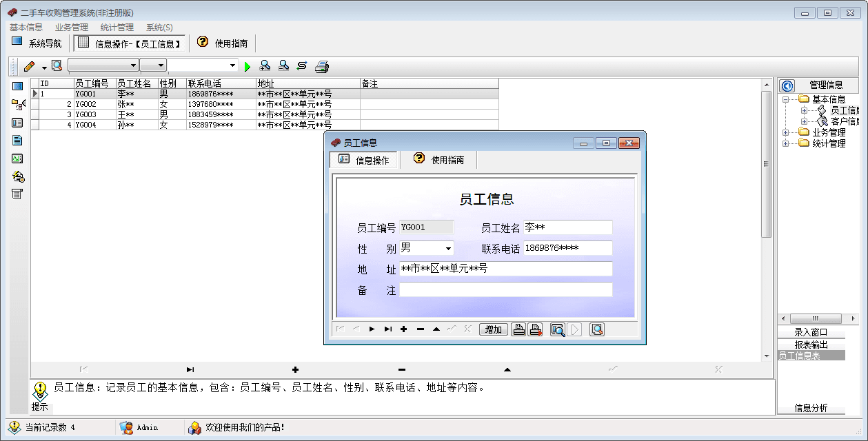Click the blue screen icon in left sidebar
The image size is (868, 441).
point(18,86)
